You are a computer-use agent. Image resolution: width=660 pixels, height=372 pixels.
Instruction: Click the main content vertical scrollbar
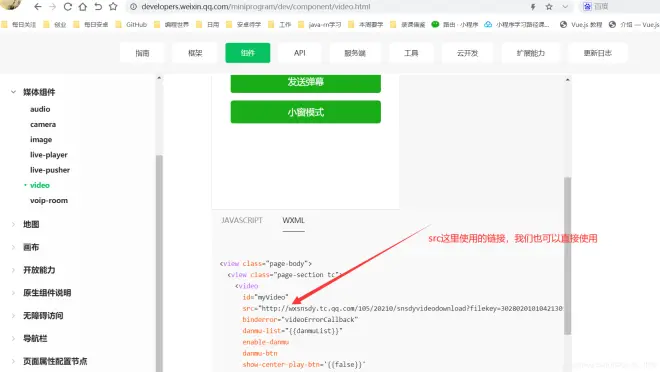tap(567, 256)
